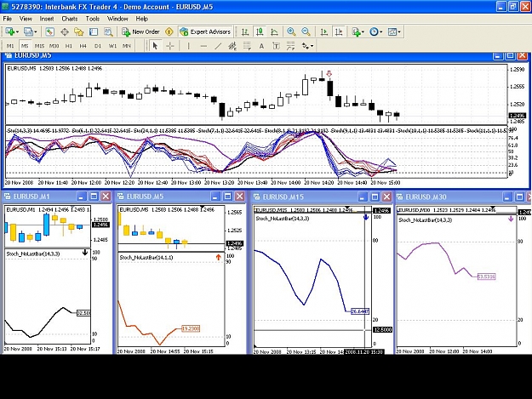Open the Help menu
The image size is (532, 399).
click(x=142, y=19)
